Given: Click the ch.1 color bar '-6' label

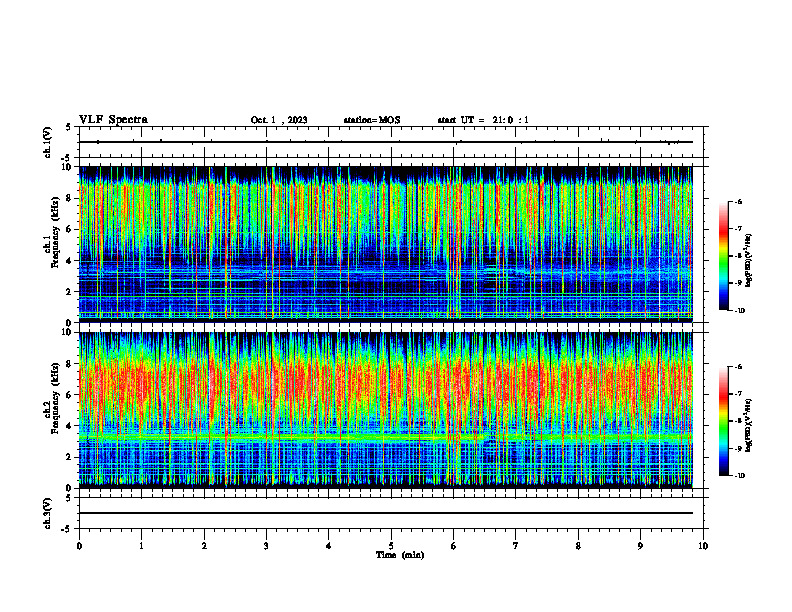Looking at the screenshot, I should pos(738,202).
